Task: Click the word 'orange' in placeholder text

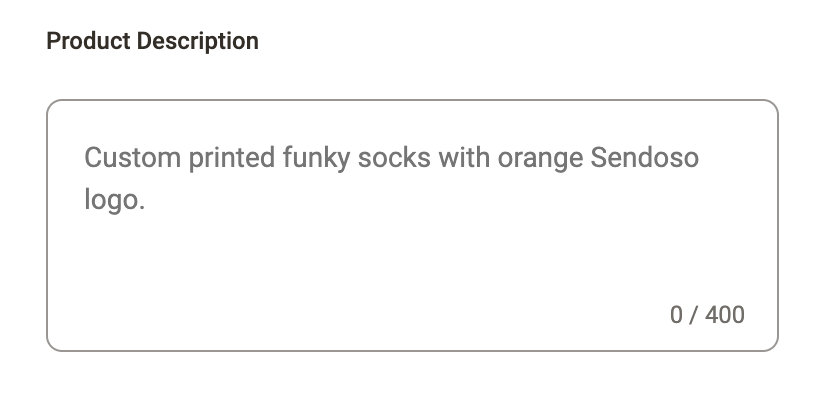Action: click(x=540, y=159)
